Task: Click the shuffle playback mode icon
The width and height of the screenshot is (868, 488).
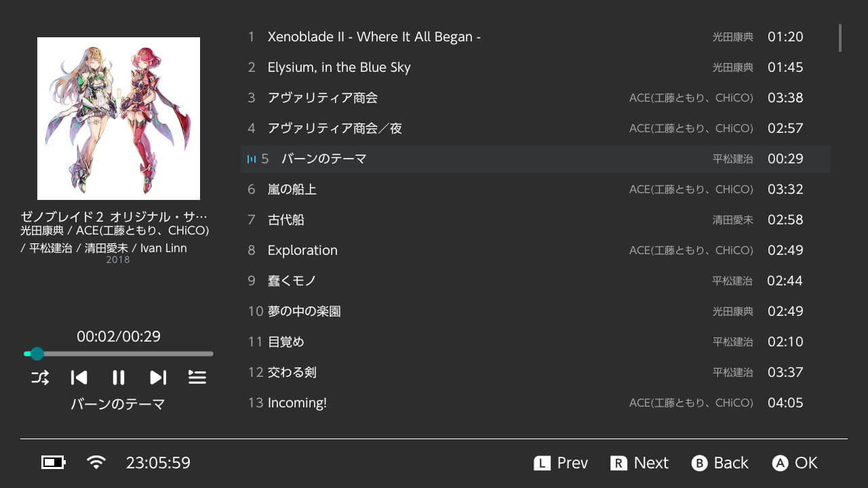Action: coord(39,378)
